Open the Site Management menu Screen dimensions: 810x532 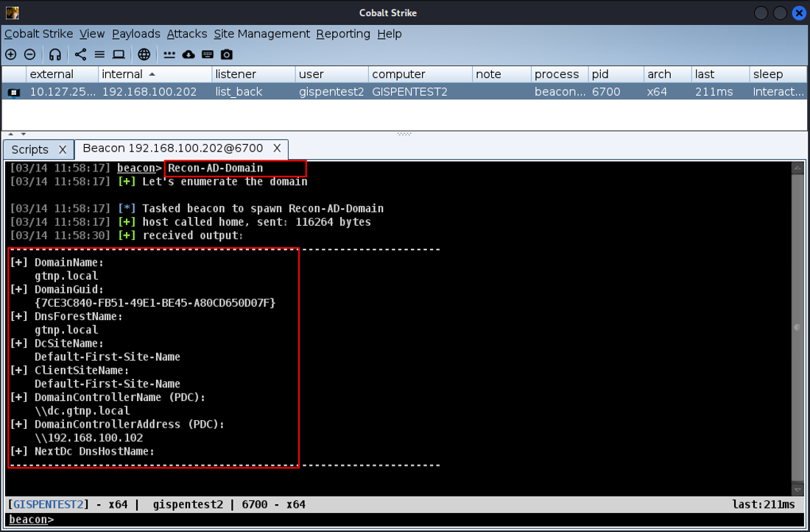coord(262,34)
